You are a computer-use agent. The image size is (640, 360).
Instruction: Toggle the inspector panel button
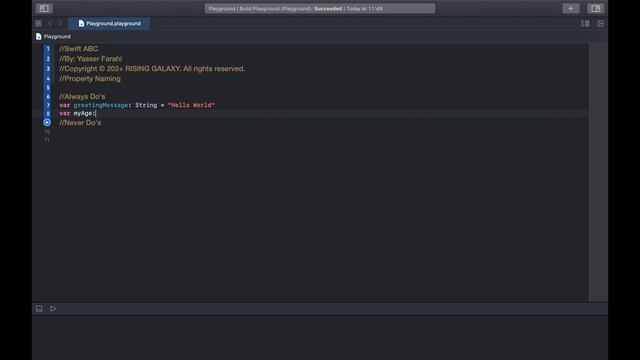pyautogui.click(x=596, y=8)
